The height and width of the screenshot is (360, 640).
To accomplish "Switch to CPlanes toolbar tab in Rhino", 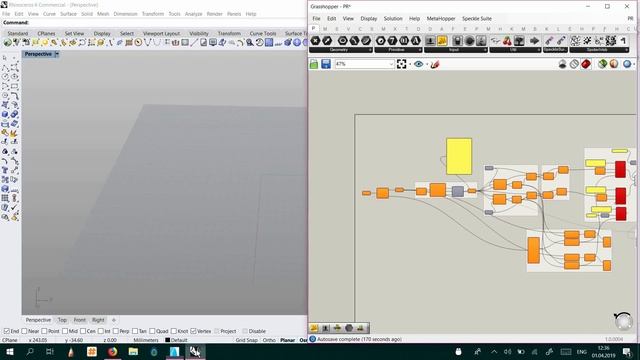I will [46, 33].
